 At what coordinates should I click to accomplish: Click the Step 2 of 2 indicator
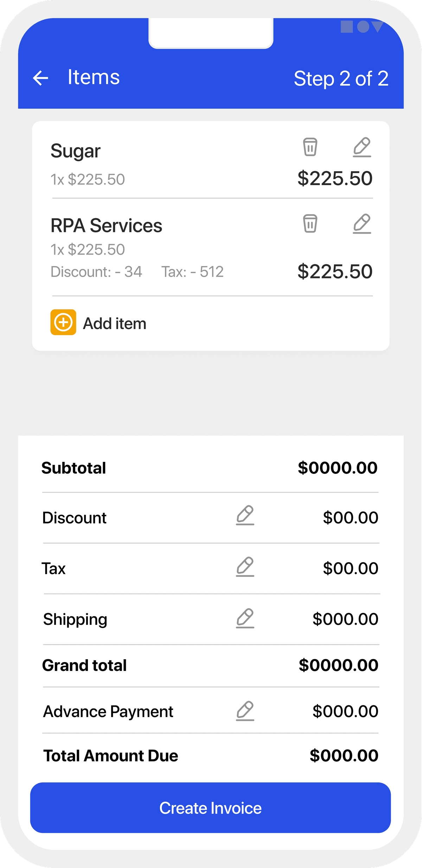[x=341, y=78]
